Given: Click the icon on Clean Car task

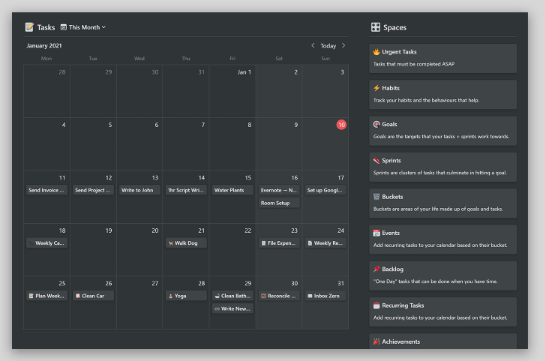Looking at the screenshot, I should point(78,296).
